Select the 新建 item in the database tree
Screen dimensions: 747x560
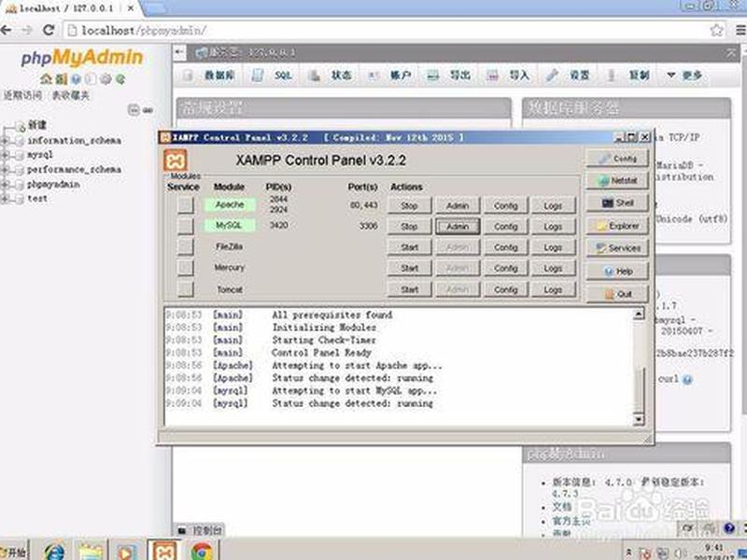pyautogui.click(x=37, y=125)
